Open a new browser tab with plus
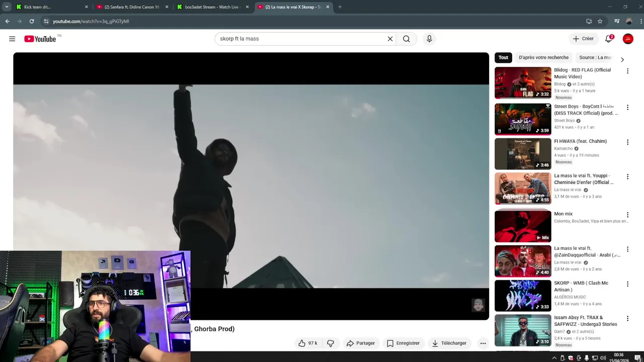The image size is (644, 362). (340, 7)
